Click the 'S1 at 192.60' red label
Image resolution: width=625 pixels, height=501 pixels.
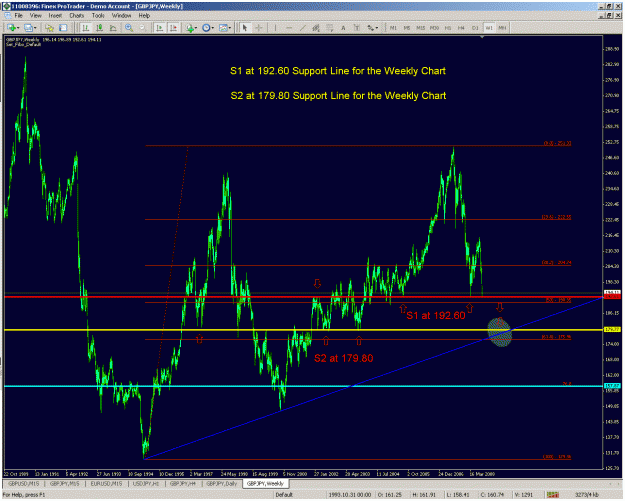click(x=436, y=316)
